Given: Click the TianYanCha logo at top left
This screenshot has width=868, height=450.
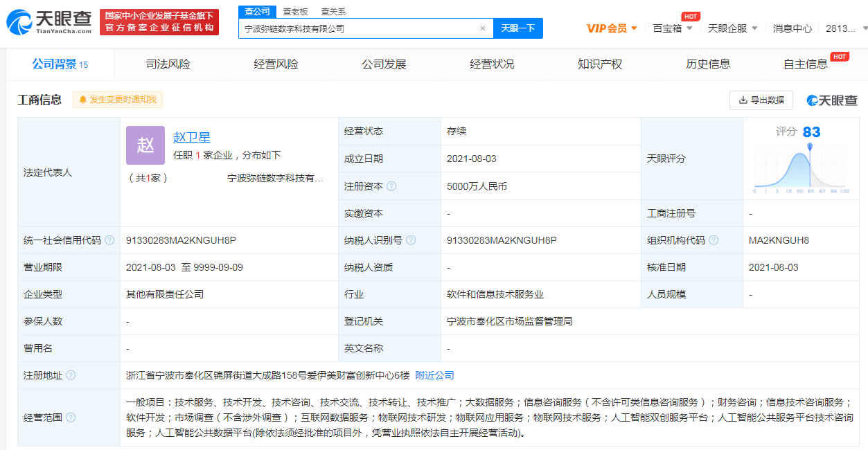Looking at the screenshot, I should pos(48,22).
